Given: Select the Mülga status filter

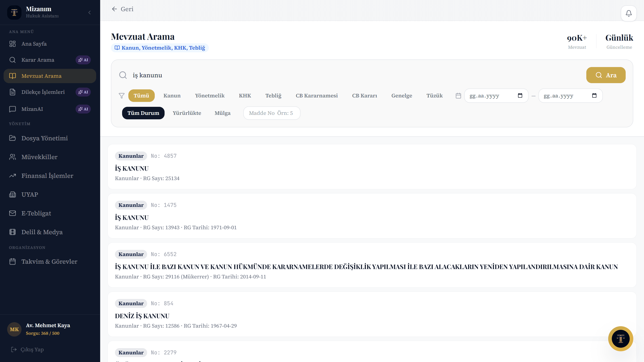Looking at the screenshot, I should click(222, 113).
